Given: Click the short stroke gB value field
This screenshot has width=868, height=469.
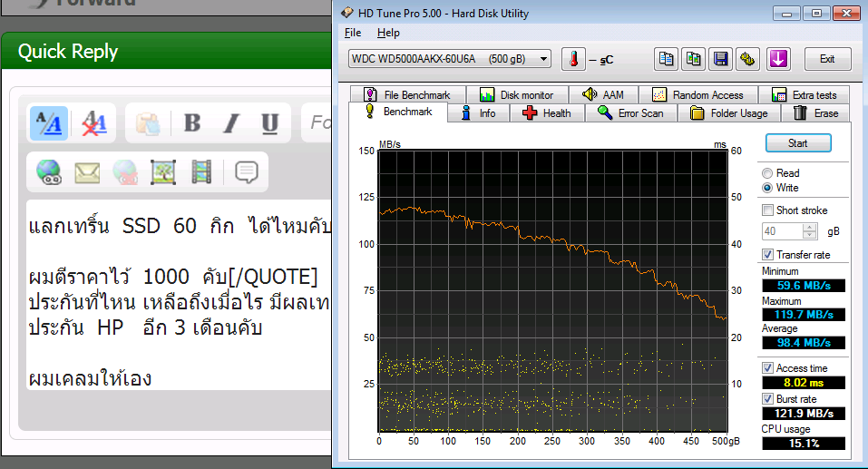Looking at the screenshot, I should coord(782,231).
